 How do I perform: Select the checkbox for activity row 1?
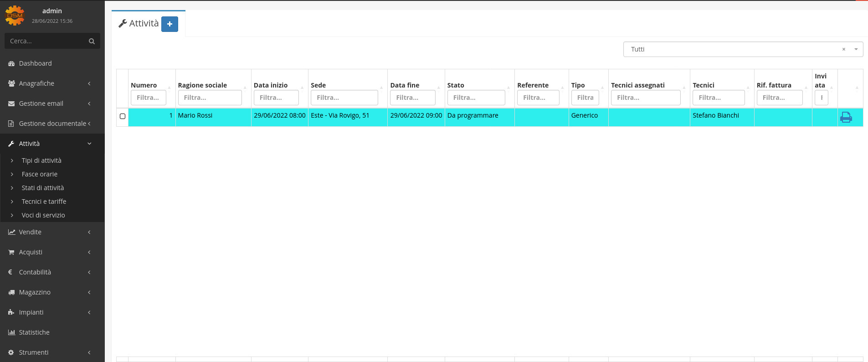coord(123,116)
